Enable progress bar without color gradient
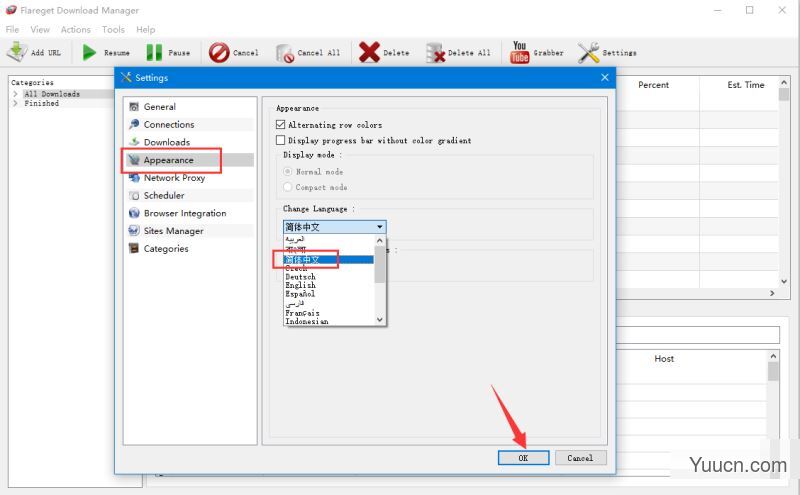The width and height of the screenshot is (800, 495). (x=280, y=140)
